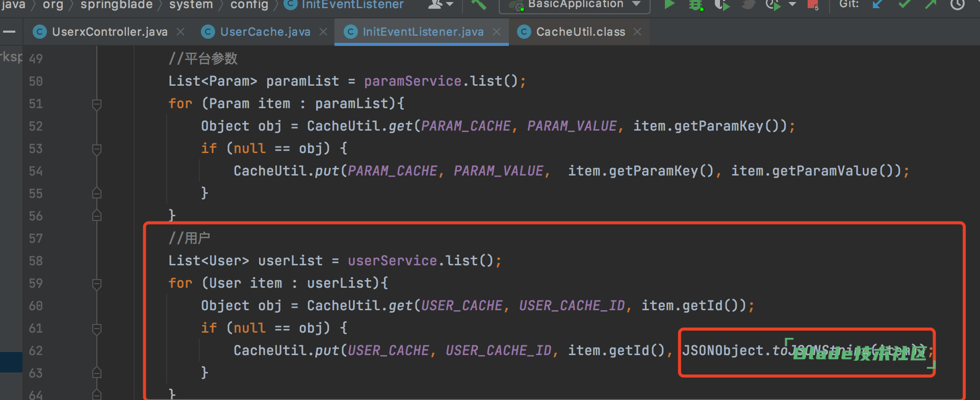980x400 pixels.
Task: Click 'List<Param> paramList' declaration
Action: 254,81
